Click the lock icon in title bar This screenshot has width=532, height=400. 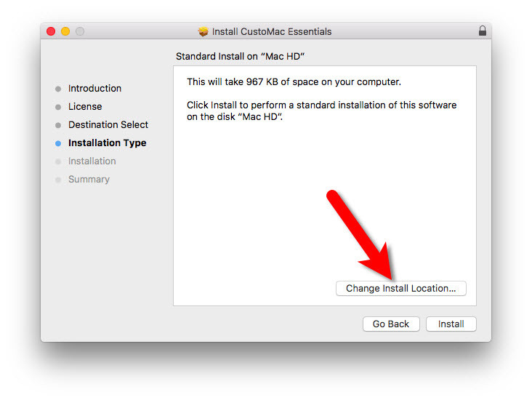tap(482, 31)
